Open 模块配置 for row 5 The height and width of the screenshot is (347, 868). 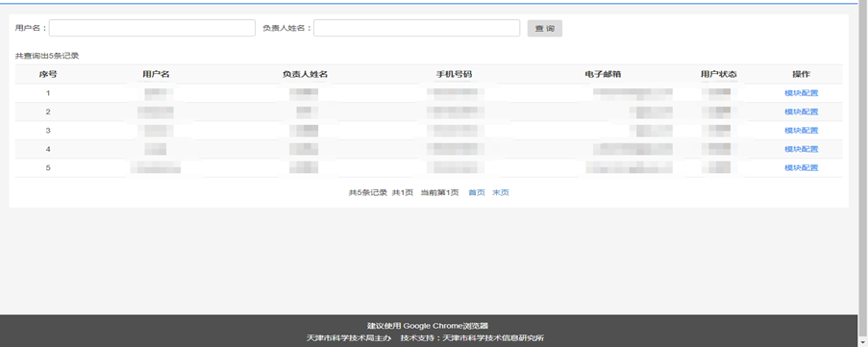(801, 167)
